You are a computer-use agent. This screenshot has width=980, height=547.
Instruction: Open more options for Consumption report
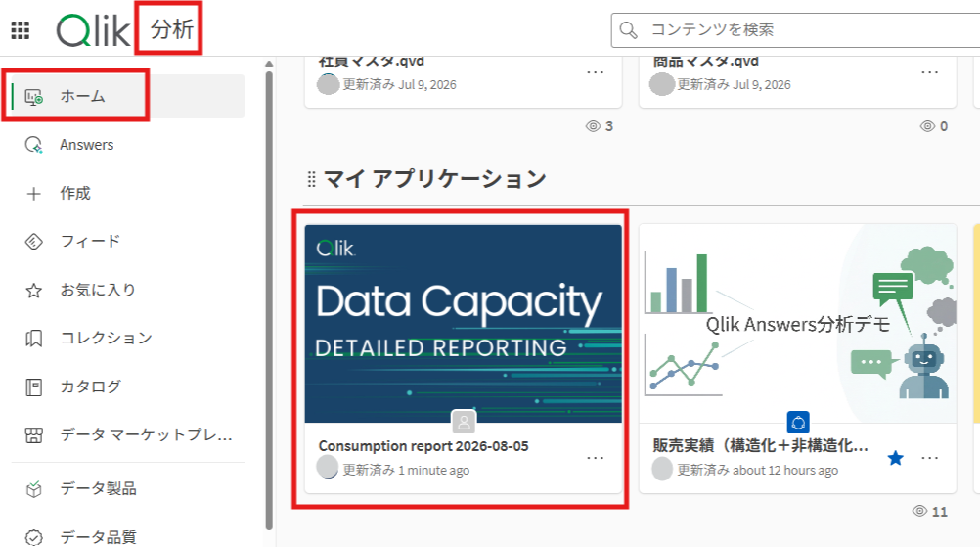click(595, 458)
